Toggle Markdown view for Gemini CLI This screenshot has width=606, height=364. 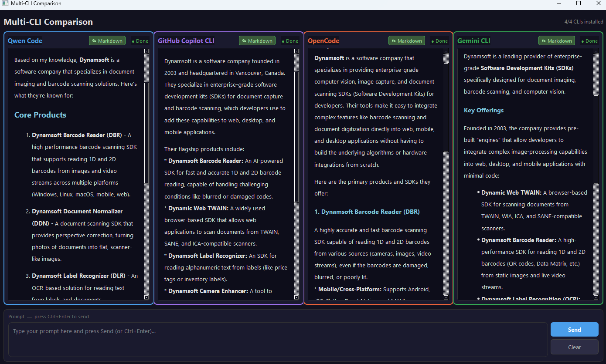tap(557, 40)
